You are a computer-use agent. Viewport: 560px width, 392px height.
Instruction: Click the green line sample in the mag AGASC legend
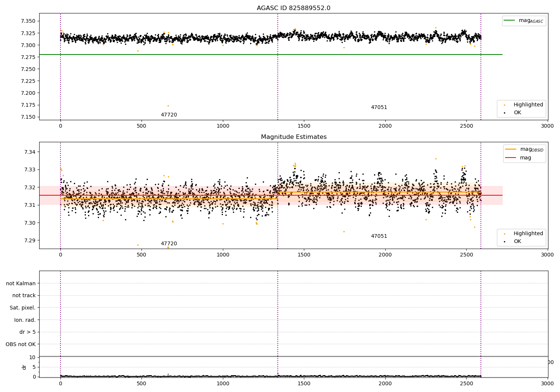pyautogui.click(x=510, y=21)
